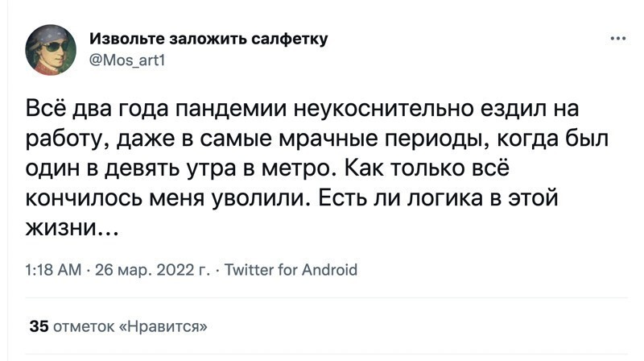
Task: Click "жизни…" at the tweet's end
Action: click(73, 230)
